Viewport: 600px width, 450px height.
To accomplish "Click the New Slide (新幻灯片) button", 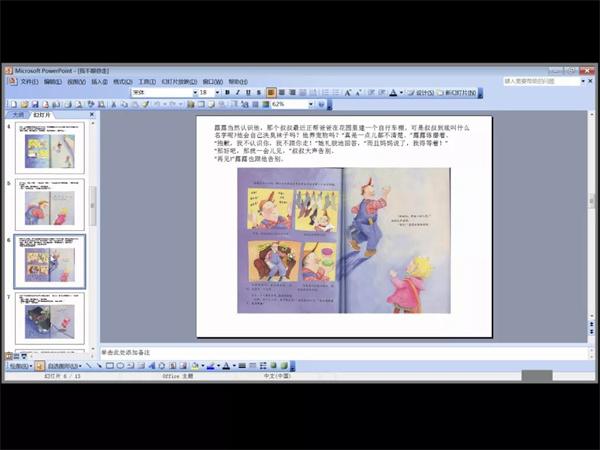I will [x=457, y=93].
